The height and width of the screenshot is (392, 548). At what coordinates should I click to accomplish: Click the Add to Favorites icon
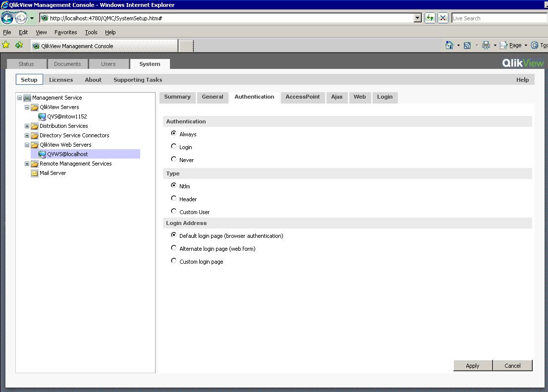pos(19,45)
